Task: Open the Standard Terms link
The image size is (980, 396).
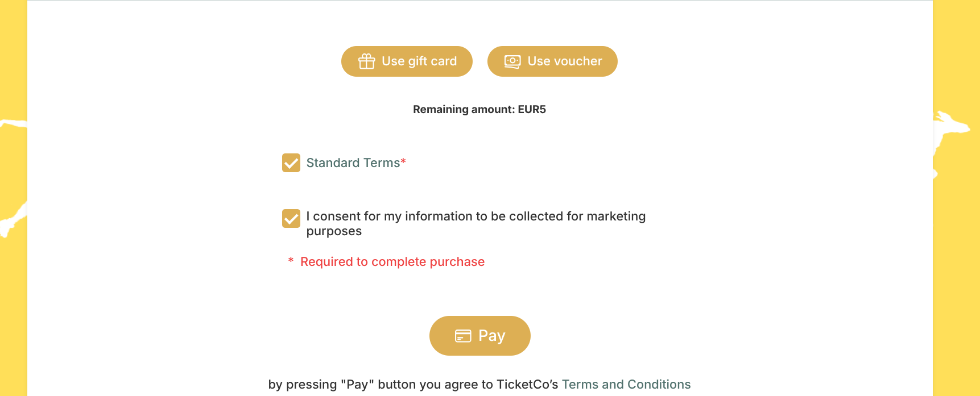Action: tap(353, 163)
